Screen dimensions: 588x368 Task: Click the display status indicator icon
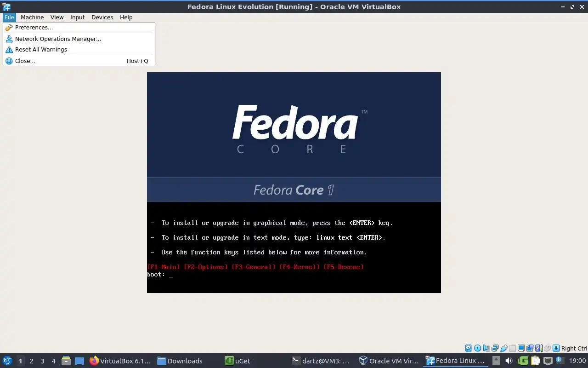click(x=521, y=348)
